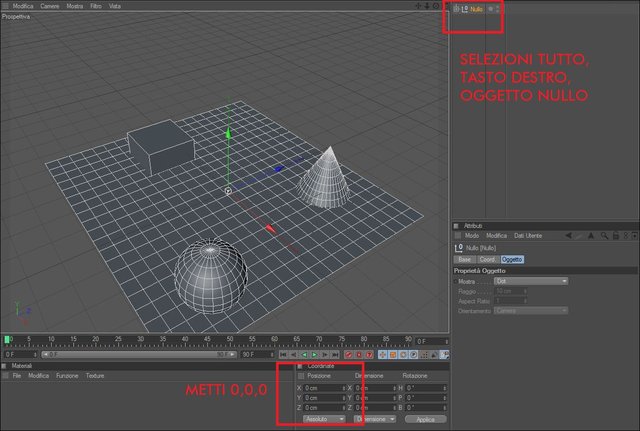Click the red record keyframe button

[x=348, y=355]
